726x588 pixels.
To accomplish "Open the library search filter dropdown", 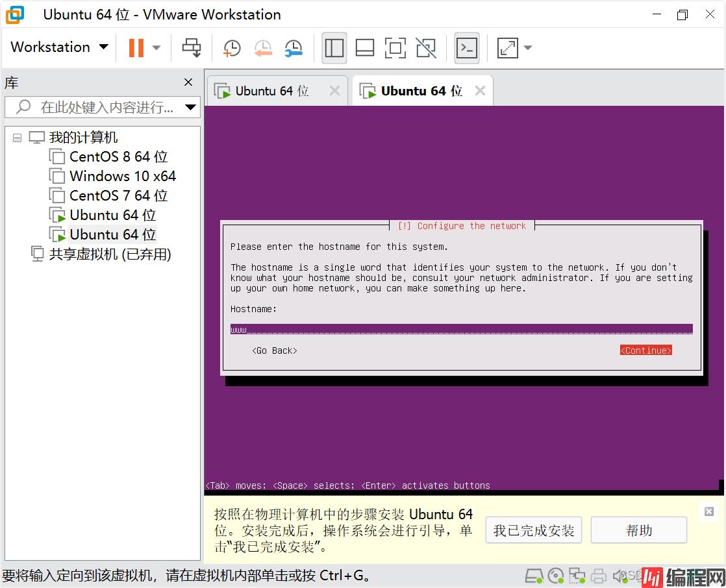I will 190,107.
